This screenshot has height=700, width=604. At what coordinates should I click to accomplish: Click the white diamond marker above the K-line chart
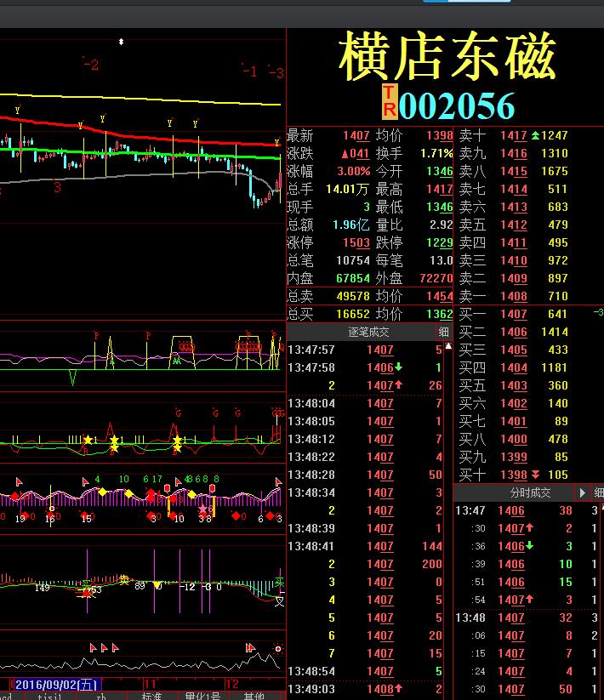tap(121, 42)
